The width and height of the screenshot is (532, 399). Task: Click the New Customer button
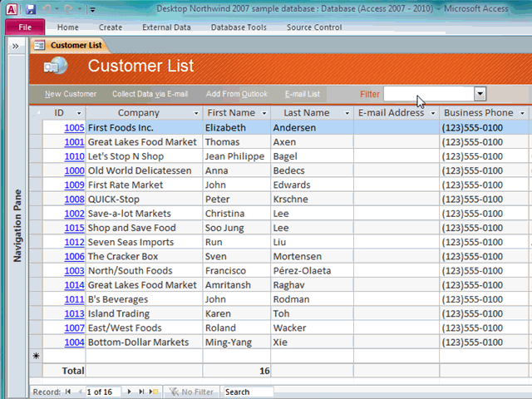coord(71,94)
